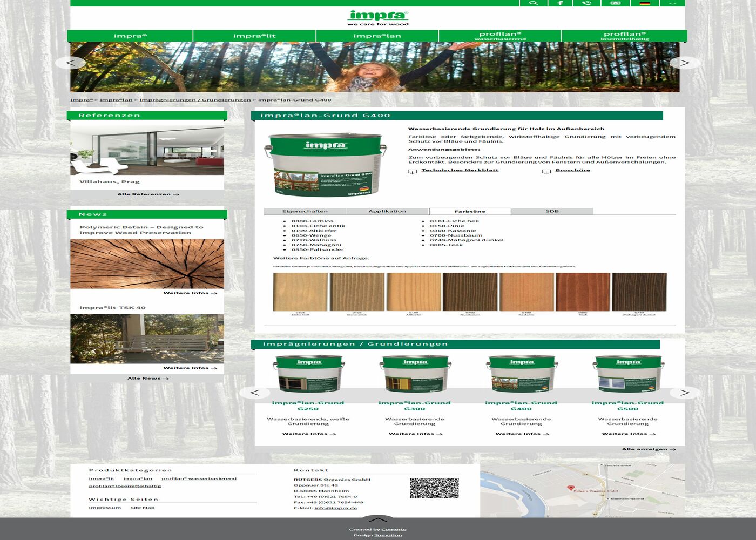Screen dimensions: 756x540
Task: Open the carousel impra®lan-Grund G400 can thumbnail
Action: (x=522, y=374)
